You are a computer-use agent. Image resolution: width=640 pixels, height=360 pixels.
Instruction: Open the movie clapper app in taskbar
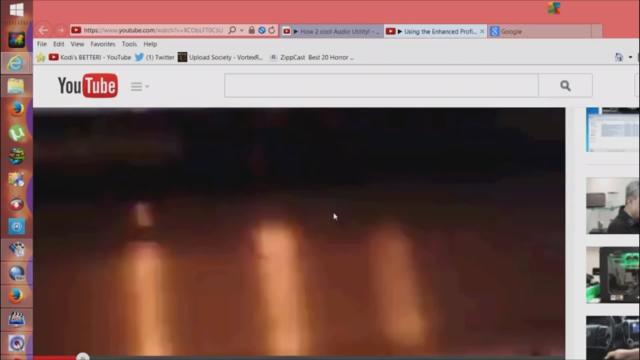click(x=16, y=320)
